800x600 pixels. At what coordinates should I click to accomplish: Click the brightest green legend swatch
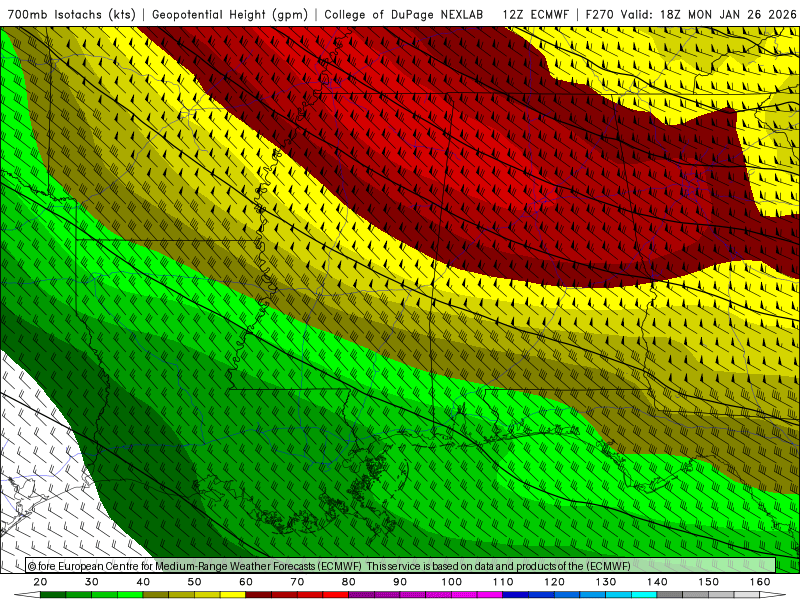(x=130, y=595)
